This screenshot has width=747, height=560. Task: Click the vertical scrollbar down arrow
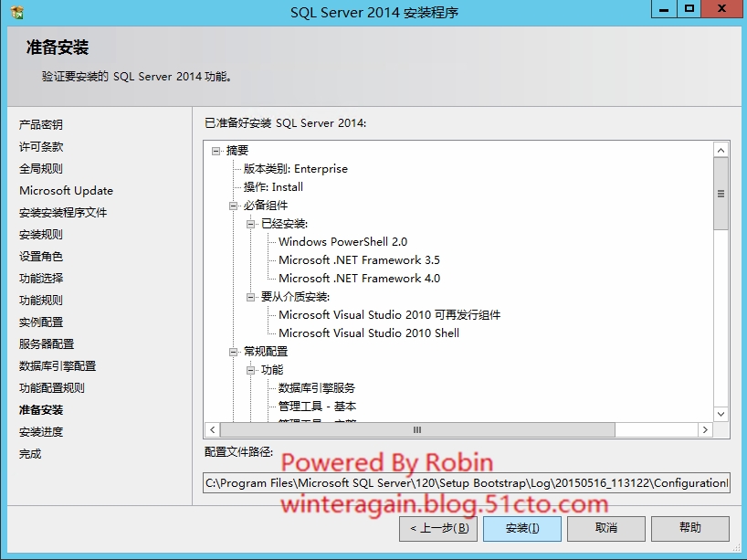[721, 414]
